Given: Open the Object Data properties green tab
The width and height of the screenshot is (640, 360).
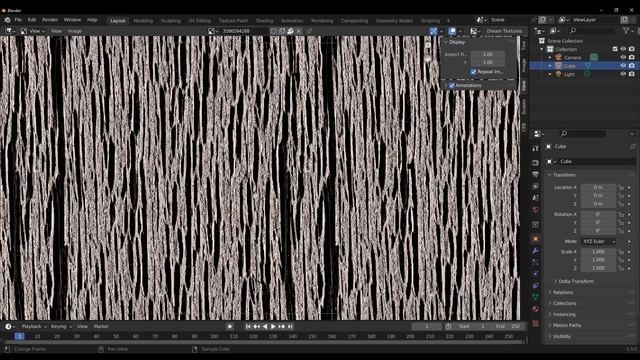Looking at the screenshot, I should pos(536,297).
